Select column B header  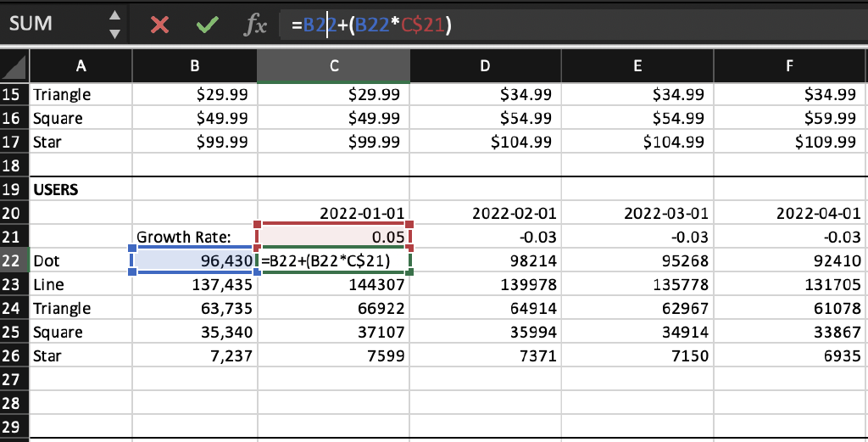coord(194,66)
